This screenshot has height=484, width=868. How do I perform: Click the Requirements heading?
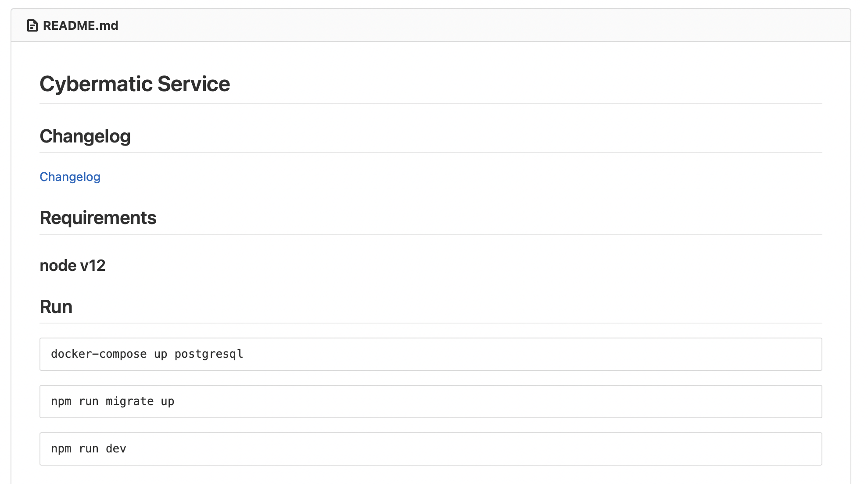(x=98, y=217)
